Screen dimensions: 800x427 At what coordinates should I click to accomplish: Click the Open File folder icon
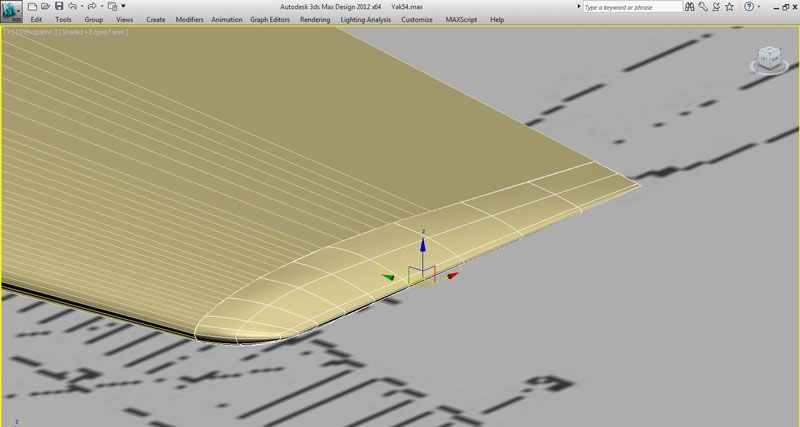tap(45, 7)
